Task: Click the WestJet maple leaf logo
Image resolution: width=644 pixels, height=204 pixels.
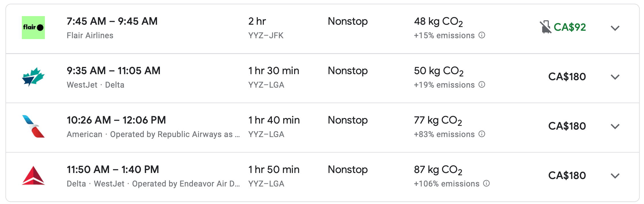Action: pos(33,77)
